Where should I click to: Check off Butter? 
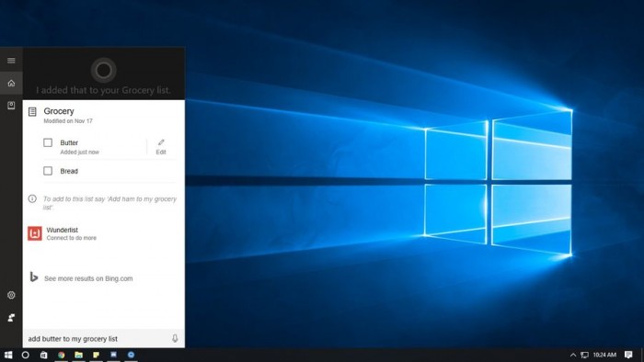[48, 142]
